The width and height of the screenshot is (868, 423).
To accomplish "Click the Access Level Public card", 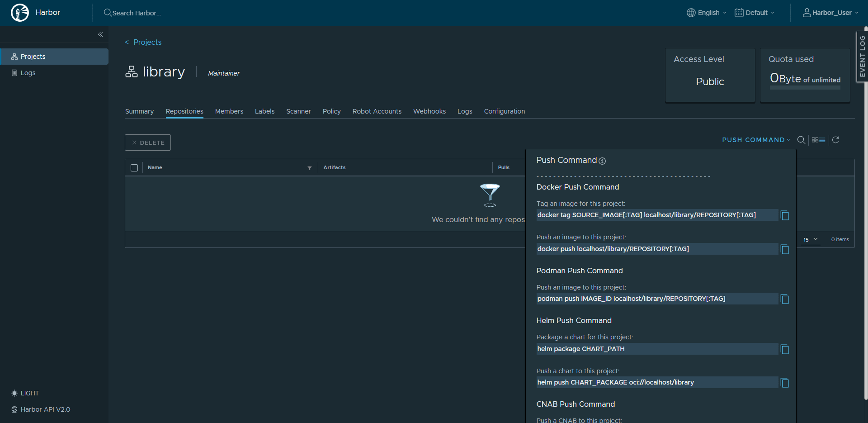I will [710, 75].
